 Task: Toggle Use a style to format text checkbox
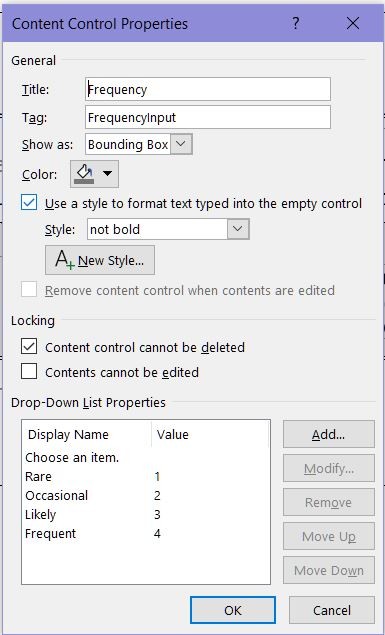click(29, 203)
